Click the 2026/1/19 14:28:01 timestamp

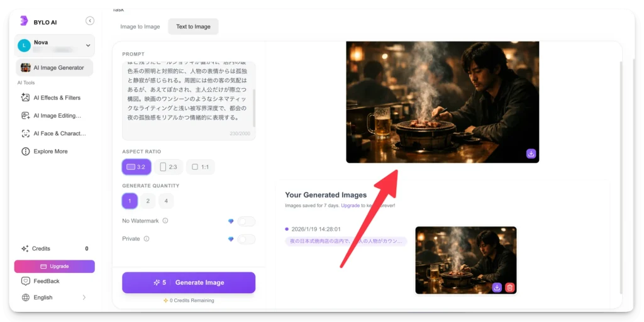coord(316,229)
